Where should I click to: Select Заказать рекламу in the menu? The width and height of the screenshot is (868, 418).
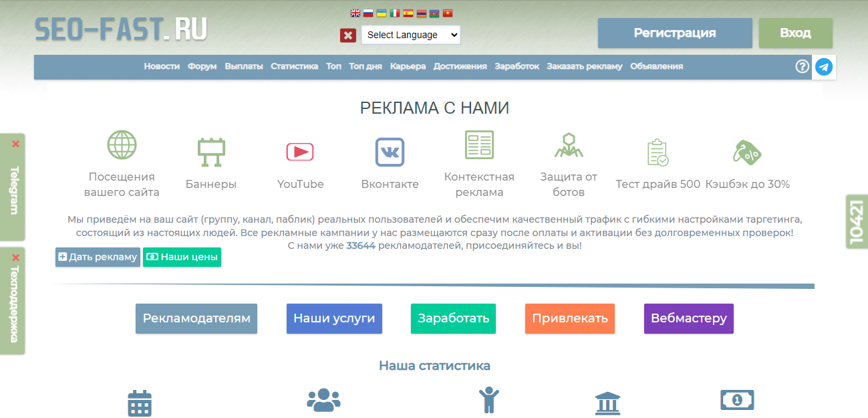click(x=585, y=66)
